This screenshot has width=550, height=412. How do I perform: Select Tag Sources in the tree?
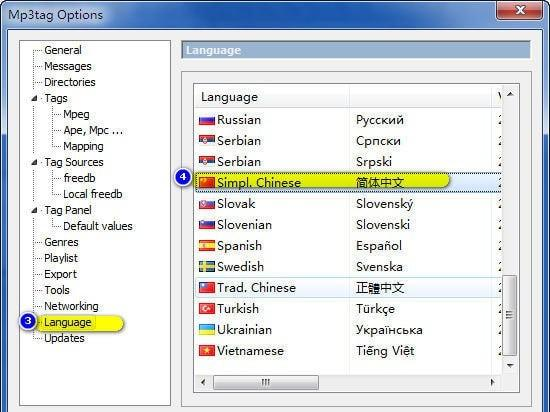click(74, 162)
